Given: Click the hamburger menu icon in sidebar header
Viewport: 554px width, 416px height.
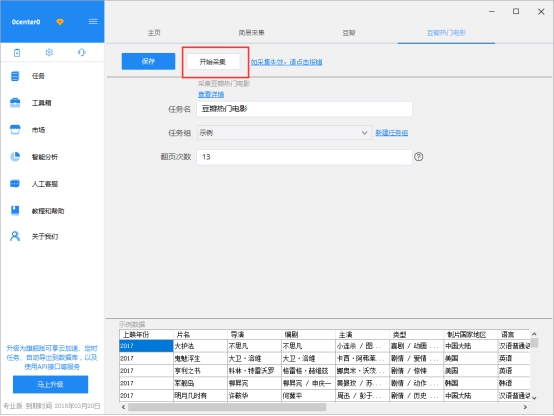Looking at the screenshot, I should [x=93, y=22].
